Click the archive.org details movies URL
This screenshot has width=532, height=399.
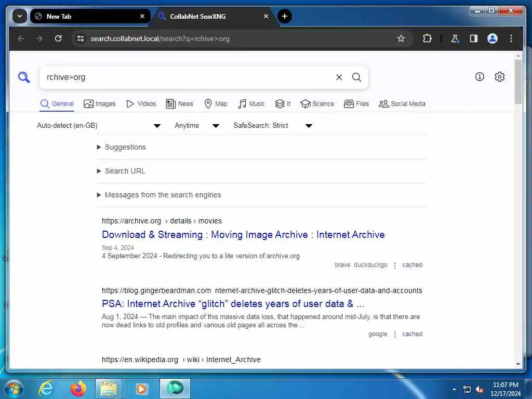tap(162, 221)
